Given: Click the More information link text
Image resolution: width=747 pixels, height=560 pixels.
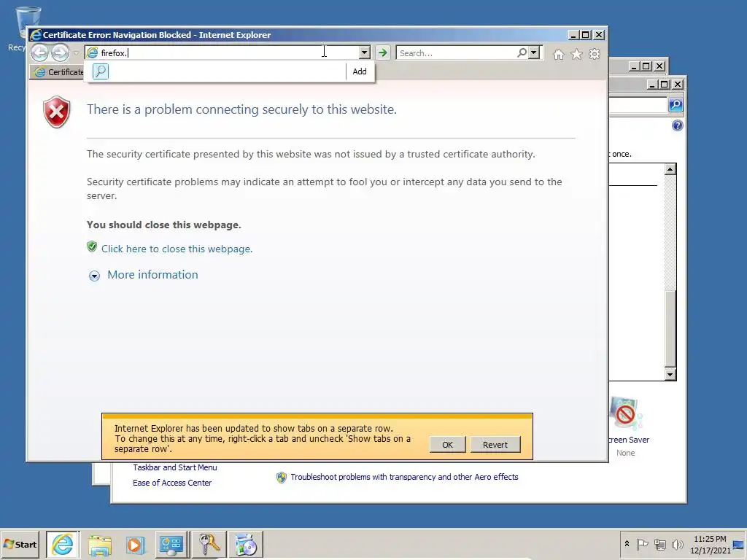Looking at the screenshot, I should pyautogui.click(x=152, y=275).
